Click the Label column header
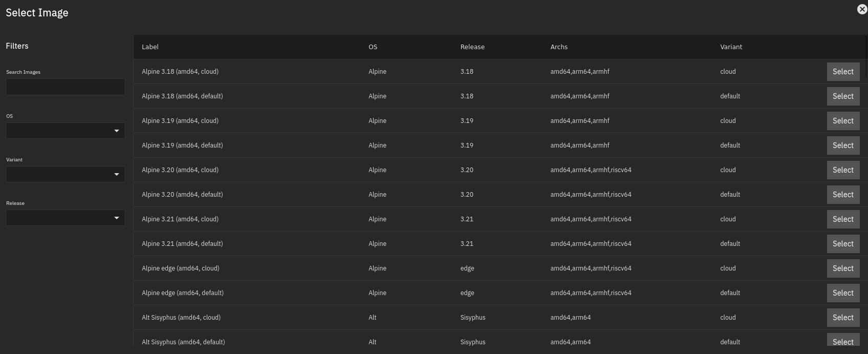The width and height of the screenshot is (868, 354). 150,47
